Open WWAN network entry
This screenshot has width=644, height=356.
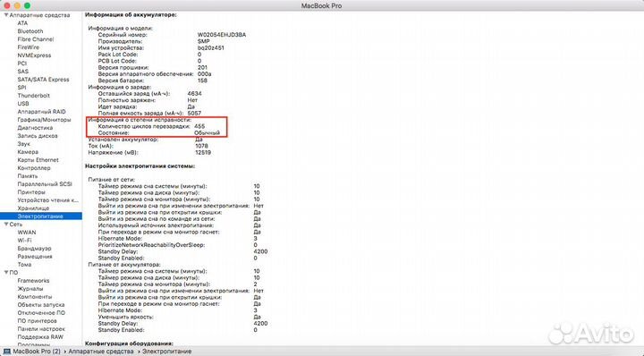(x=26, y=232)
